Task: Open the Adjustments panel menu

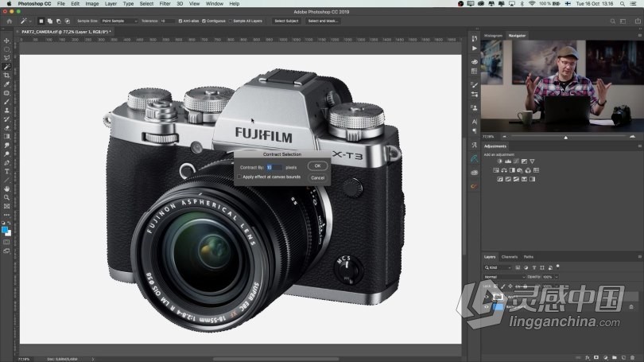Action: [x=639, y=146]
